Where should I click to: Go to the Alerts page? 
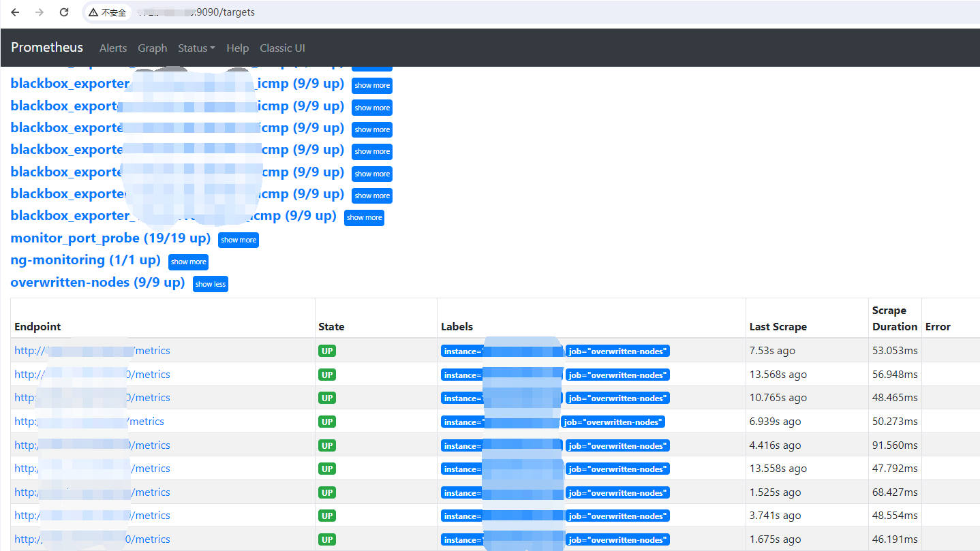113,48
